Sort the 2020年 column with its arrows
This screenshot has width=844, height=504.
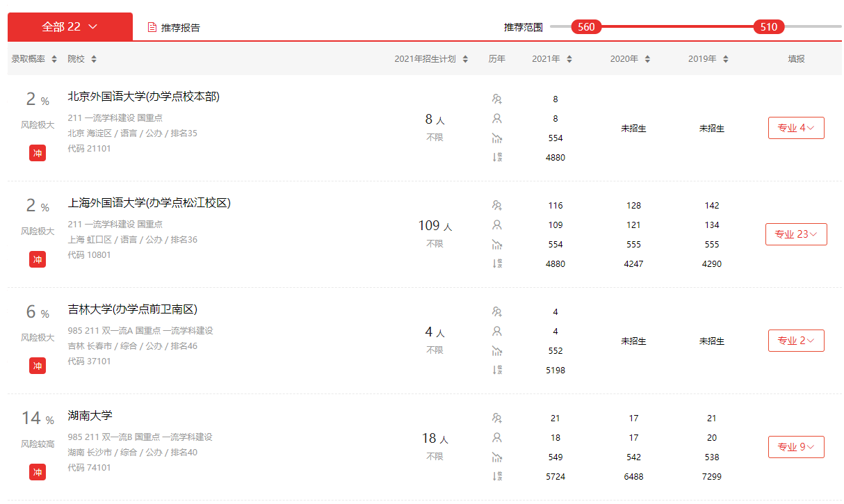click(x=647, y=59)
